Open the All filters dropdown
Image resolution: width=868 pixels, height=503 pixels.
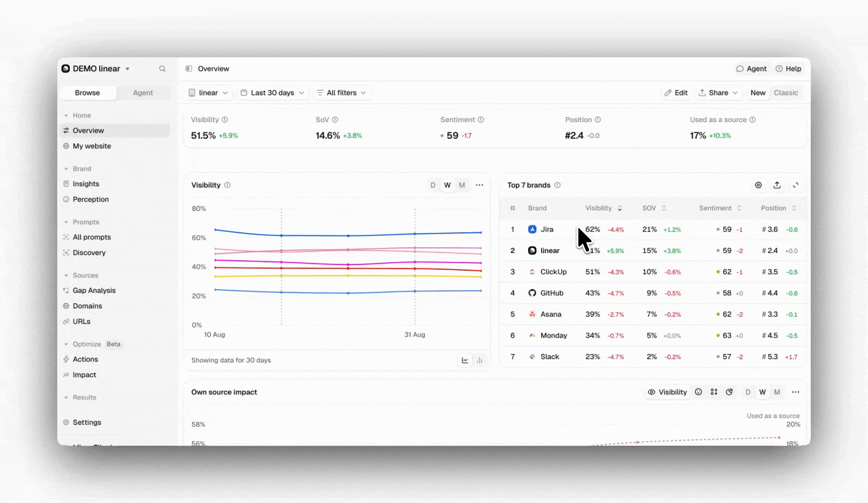[341, 93]
